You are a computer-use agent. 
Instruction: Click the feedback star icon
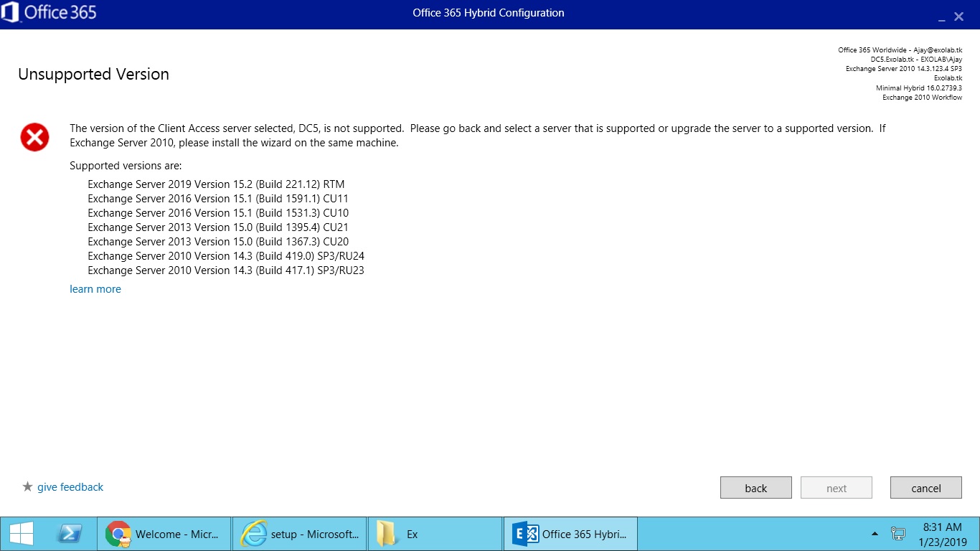click(28, 486)
